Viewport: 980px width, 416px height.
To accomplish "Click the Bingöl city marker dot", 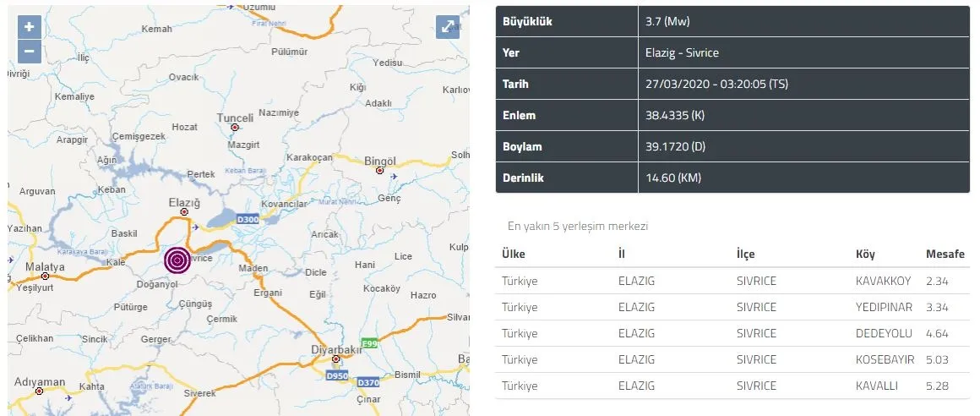I will point(378,171).
